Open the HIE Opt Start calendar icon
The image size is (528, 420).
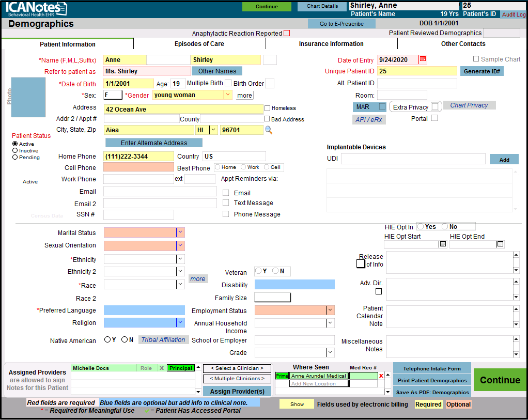(x=443, y=244)
